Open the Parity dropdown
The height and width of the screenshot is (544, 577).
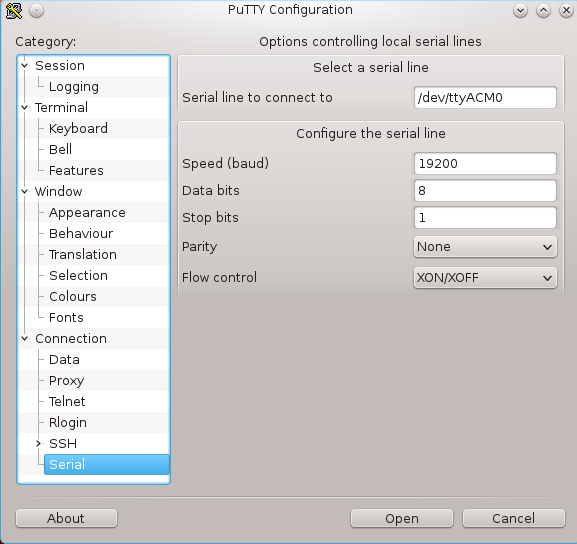click(x=485, y=247)
